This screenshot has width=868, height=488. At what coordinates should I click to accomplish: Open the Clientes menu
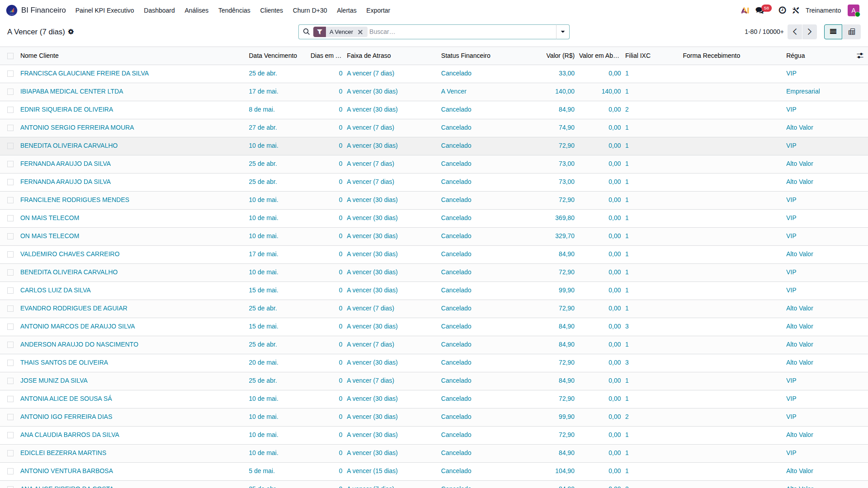tap(272, 10)
